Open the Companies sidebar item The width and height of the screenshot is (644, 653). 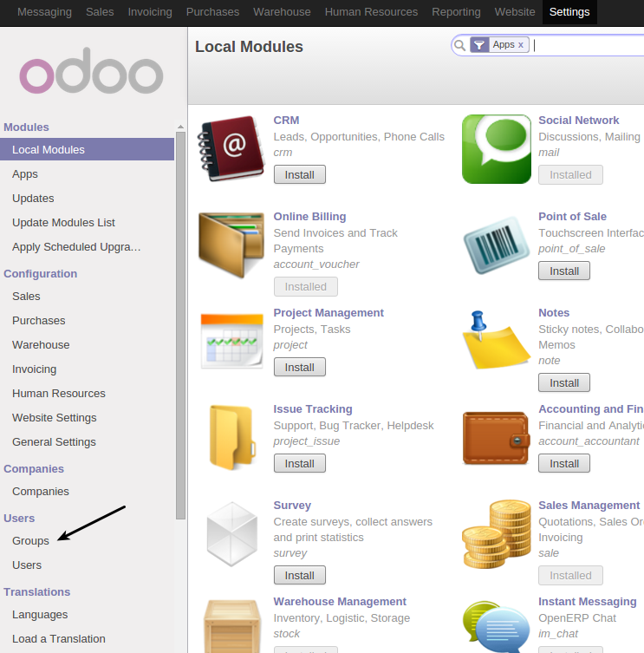click(x=41, y=492)
